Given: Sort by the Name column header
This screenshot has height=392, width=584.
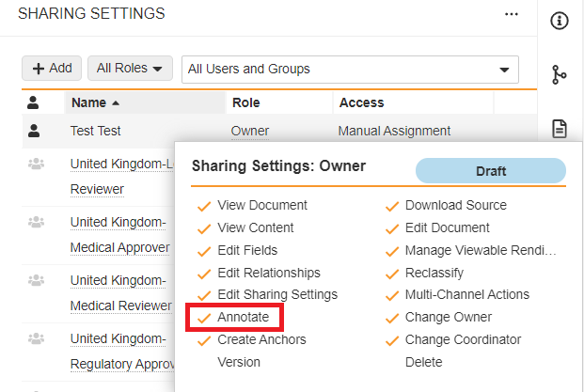Looking at the screenshot, I should click(94, 102).
